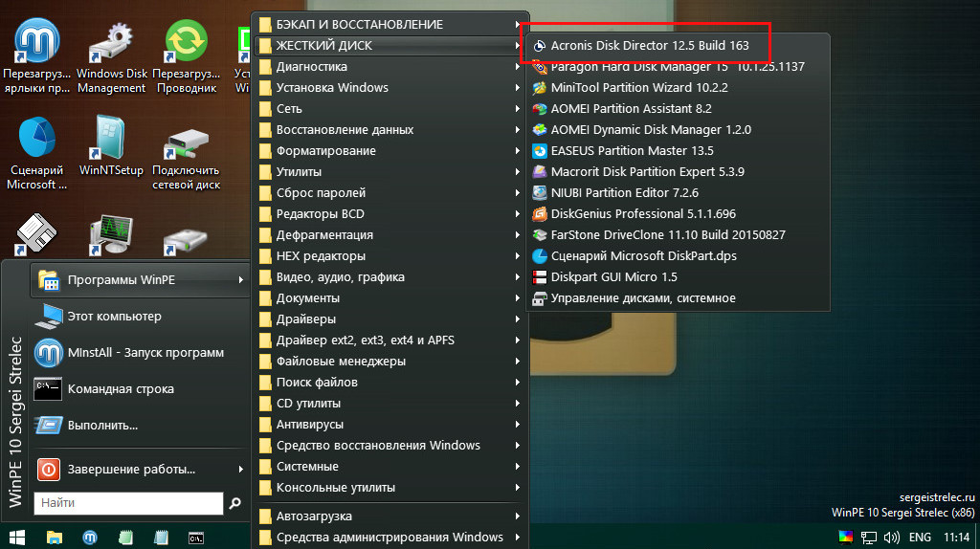Open Драйвер ext2, ext3, ext4 и APFS
Viewport: 980px width, 549px height.
[390, 340]
